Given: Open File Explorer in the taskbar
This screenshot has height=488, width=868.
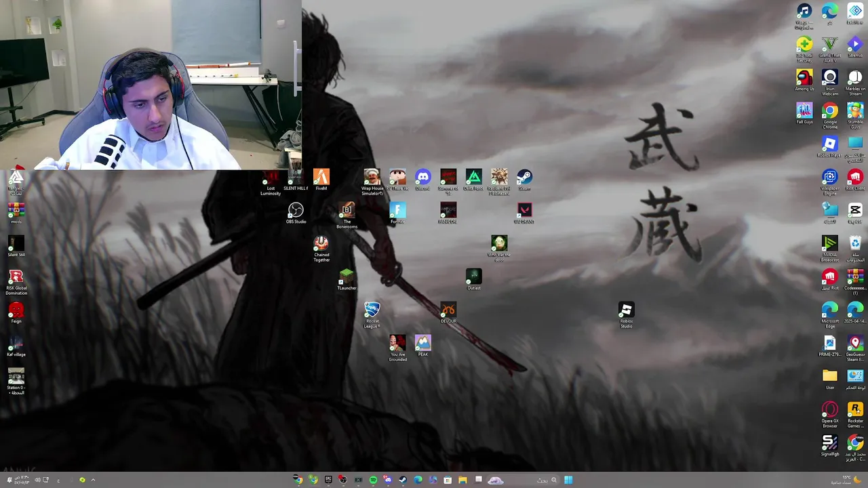Looking at the screenshot, I should (462, 480).
